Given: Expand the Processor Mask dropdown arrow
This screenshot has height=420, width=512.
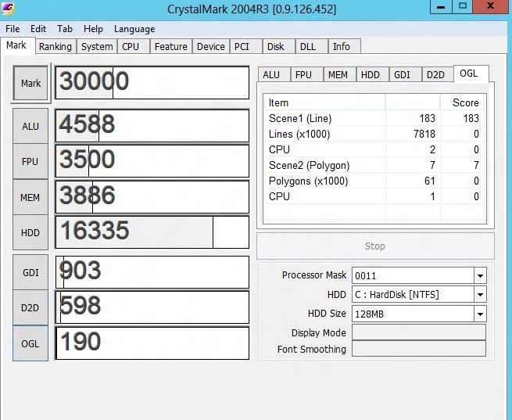Looking at the screenshot, I should [x=480, y=275].
